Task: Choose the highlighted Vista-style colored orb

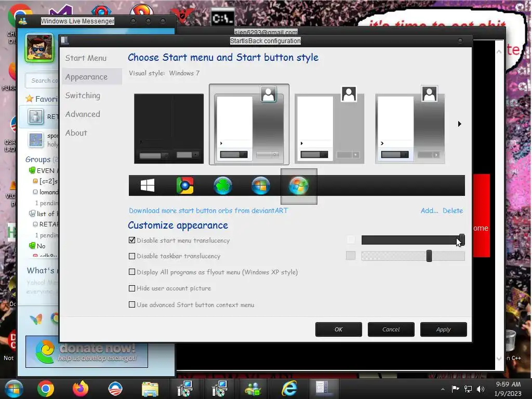Action: point(299,185)
